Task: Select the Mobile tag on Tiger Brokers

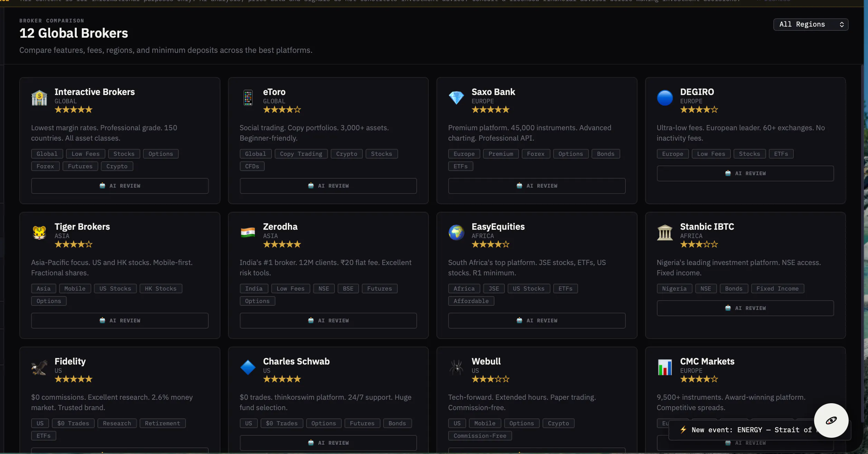Action: click(x=75, y=289)
